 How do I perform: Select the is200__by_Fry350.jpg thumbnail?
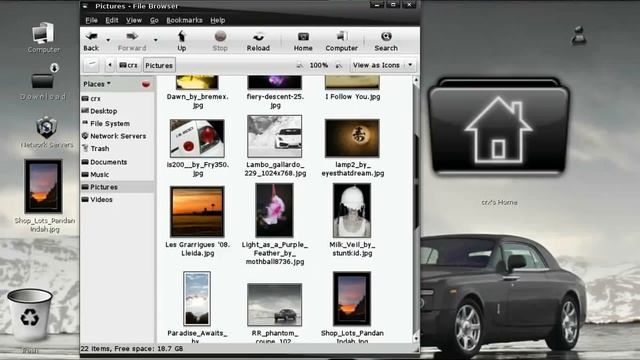point(197,138)
